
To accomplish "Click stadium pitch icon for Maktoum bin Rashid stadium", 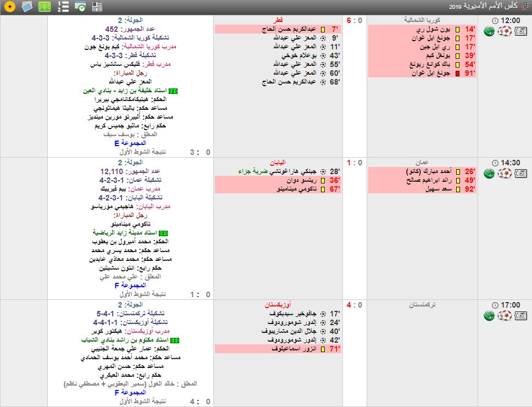I will coord(175,340).
